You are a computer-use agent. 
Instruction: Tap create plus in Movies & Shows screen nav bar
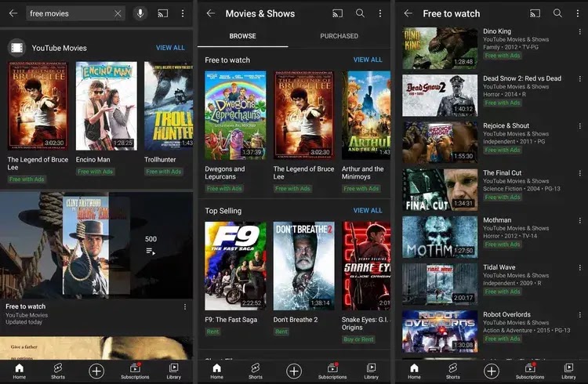click(x=294, y=371)
